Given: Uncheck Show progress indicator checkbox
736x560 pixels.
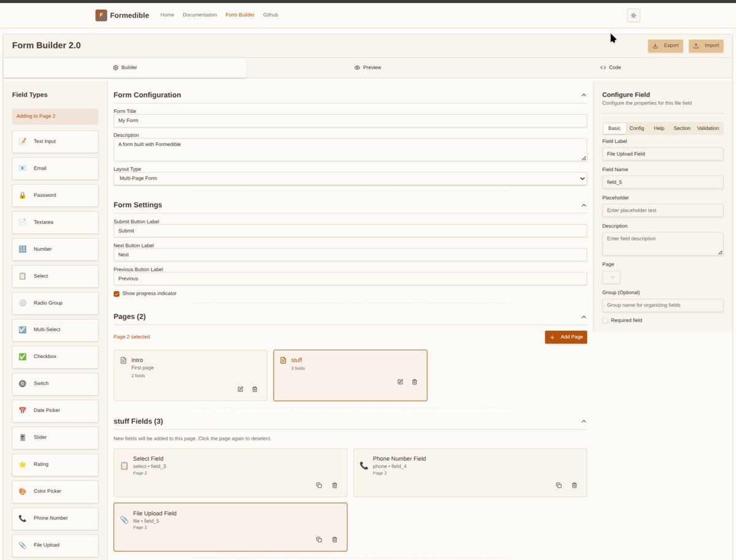Looking at the screenshot, I should point(117,294).
